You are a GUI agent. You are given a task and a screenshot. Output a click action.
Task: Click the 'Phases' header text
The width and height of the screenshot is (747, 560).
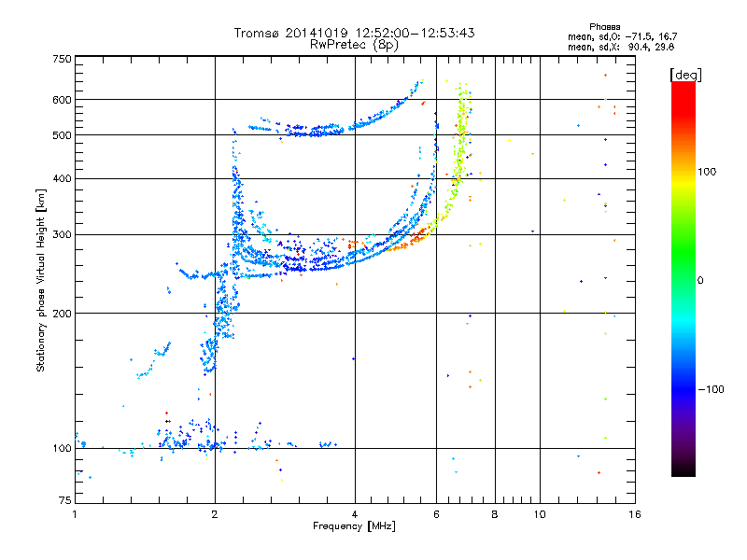point(604,27)
